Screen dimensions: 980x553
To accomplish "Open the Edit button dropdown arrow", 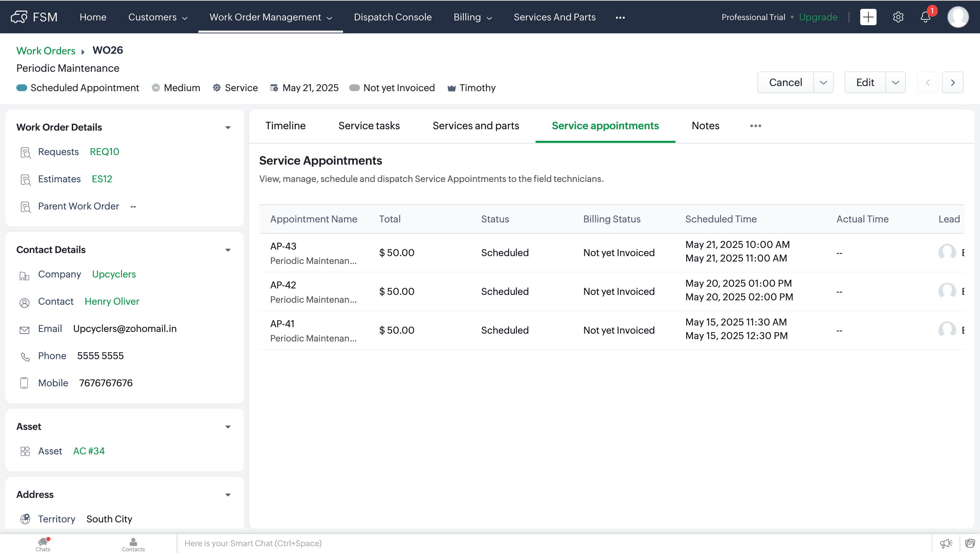I will tap(895, 83).
